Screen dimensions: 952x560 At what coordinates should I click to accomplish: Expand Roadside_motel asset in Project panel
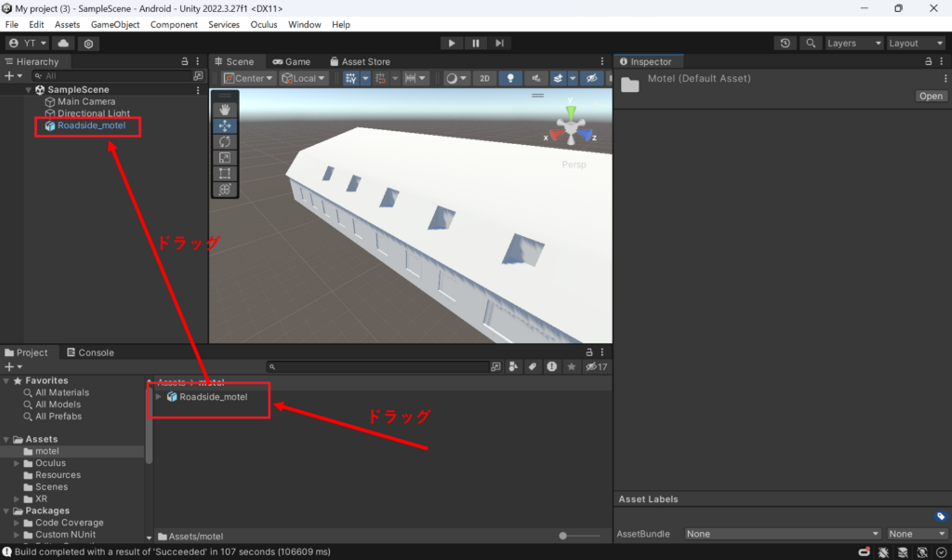click(159, 397)
